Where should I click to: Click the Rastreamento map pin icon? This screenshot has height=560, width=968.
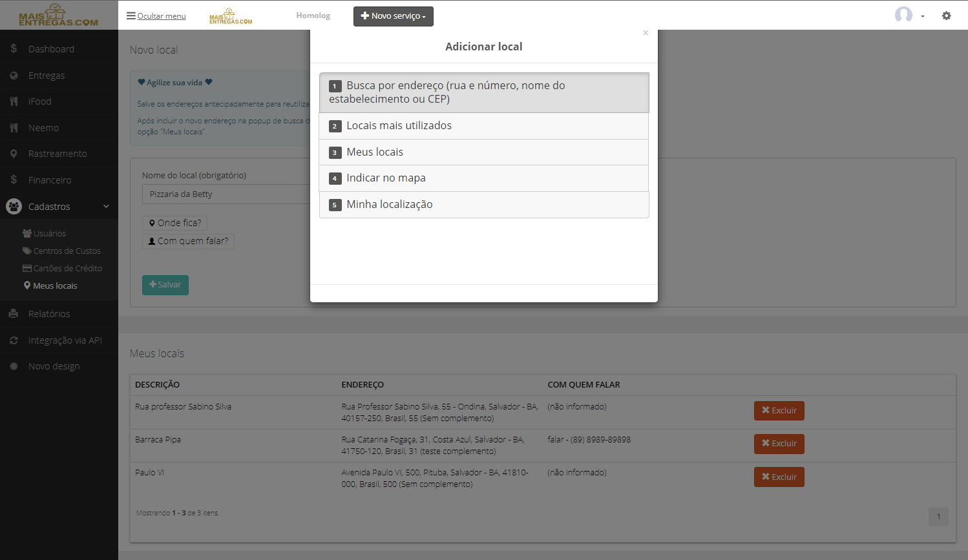[14, 154]
